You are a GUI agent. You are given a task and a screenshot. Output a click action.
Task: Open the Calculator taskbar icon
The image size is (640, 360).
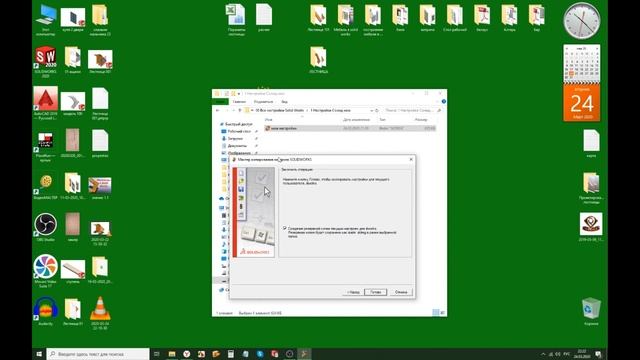(231, 354)
